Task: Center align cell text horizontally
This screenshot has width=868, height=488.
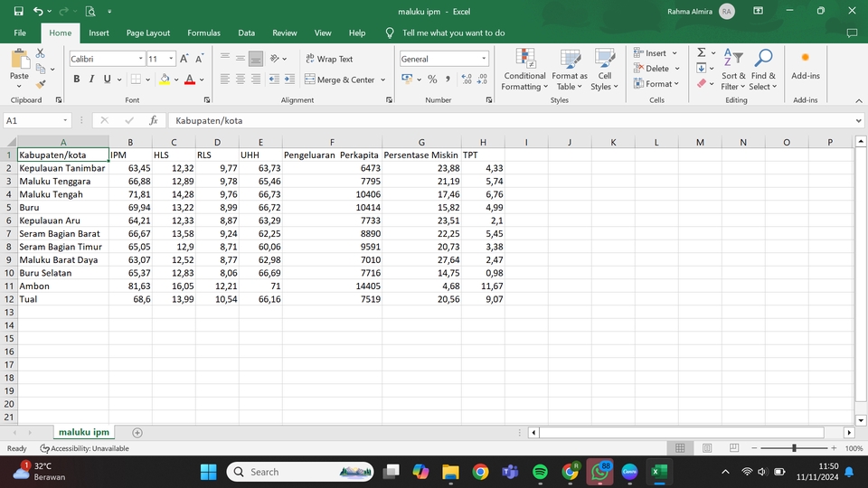Action: pyautogui.click(x=241, y=80)
